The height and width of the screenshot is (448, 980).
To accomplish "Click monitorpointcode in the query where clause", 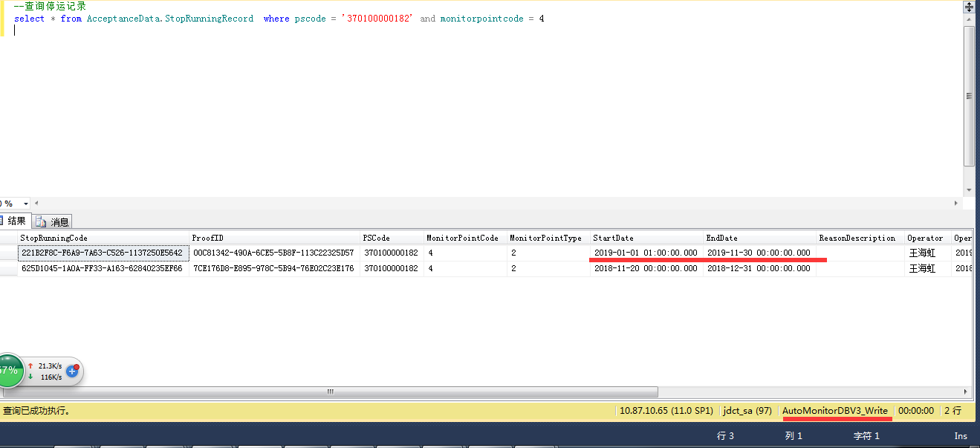I will point(481,19).
